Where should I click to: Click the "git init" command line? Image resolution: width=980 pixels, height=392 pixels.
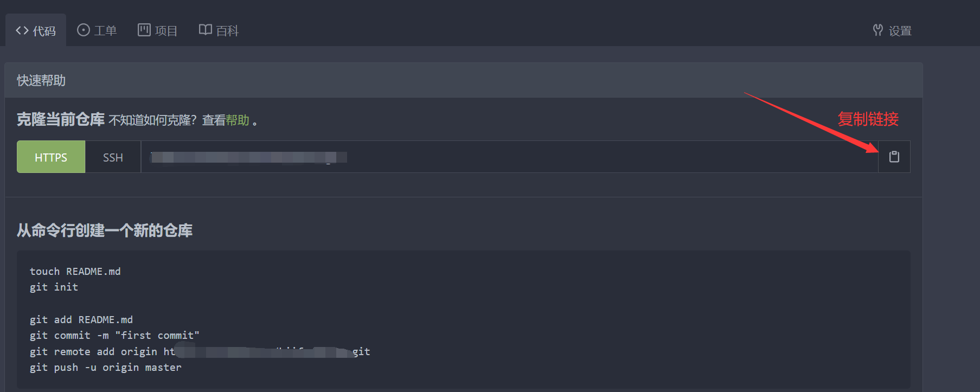(x=54, y=287)
